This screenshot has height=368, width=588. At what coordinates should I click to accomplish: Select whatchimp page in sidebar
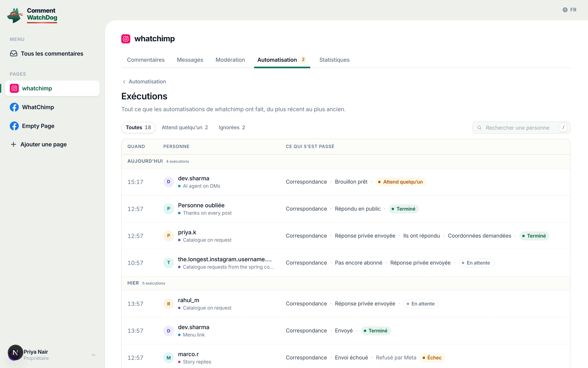pos(52,88)
